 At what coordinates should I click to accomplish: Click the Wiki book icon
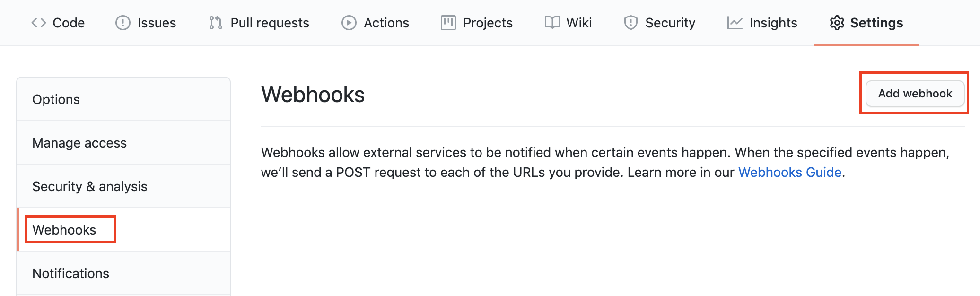click(x=552, y=23)
